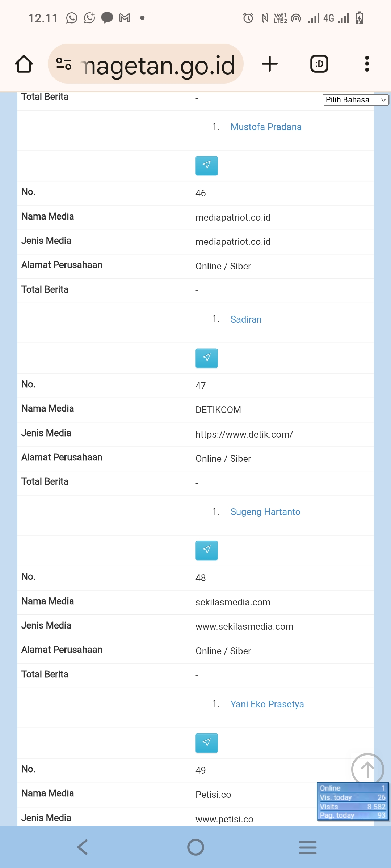Open the Yani Eko Prasetya link
Image resolution: width=391 pixels, height=868 pixels.
tap(267, 704)
